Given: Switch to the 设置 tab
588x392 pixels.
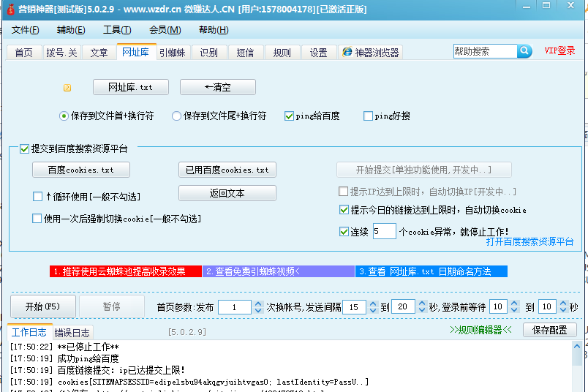Looking at the screenshot, I should pyautogui.click(x=319, y=52).
